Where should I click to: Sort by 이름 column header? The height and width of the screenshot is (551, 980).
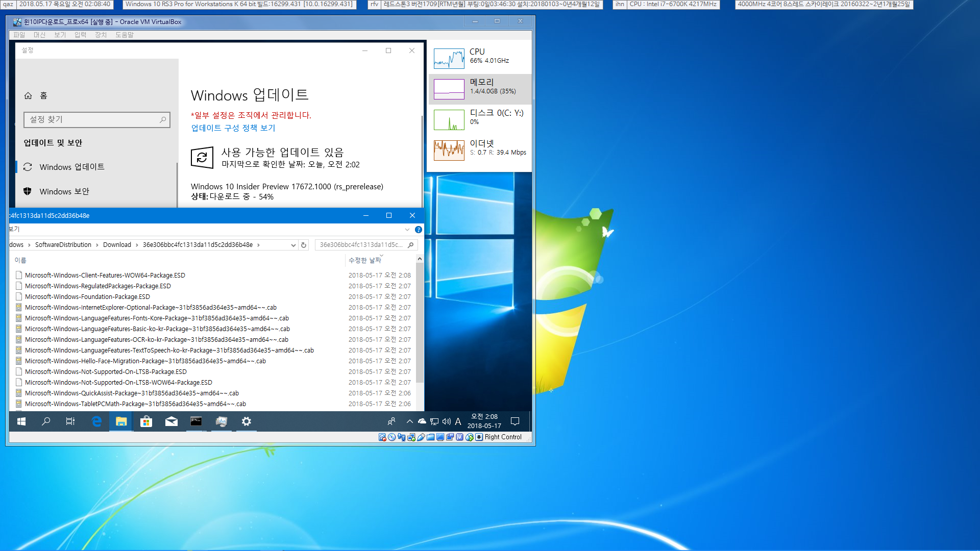point(20,260)
